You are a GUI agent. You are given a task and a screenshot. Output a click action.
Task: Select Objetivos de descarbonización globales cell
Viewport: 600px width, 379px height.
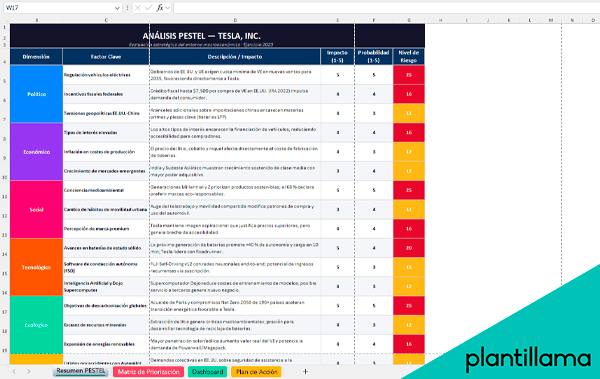[106, 305]
